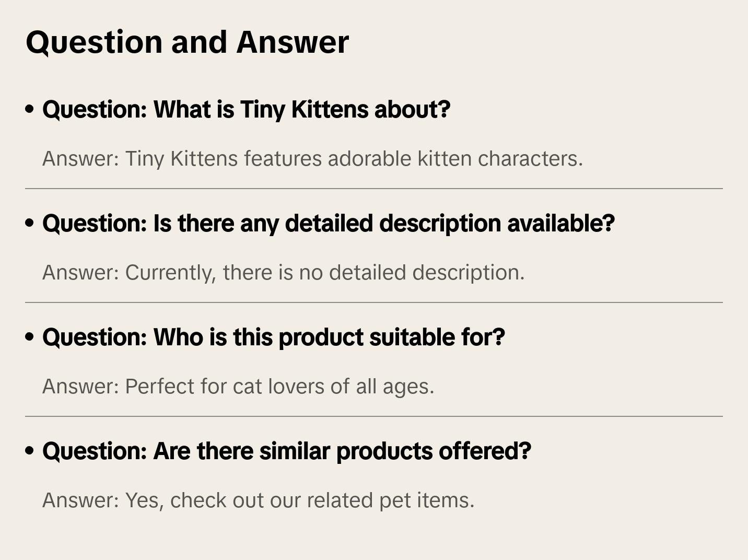Select the answer 'Tiny Kittens features adorable kitten characters.'
The width and height of the screenshot is (748, 560).
(354, 159)
